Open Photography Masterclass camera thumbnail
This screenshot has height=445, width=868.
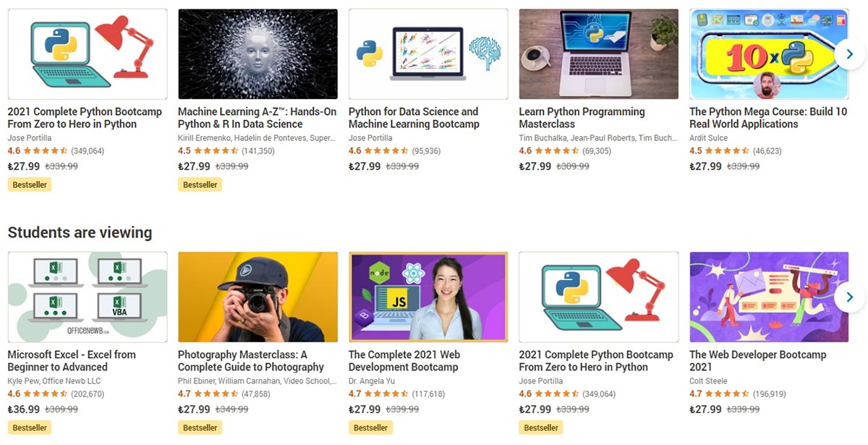(258, 297)
